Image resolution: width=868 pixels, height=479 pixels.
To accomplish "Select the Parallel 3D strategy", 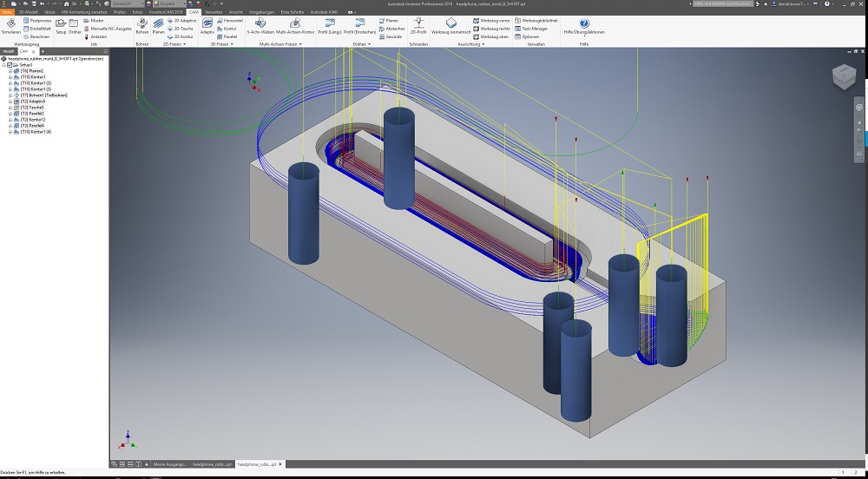I will (x=227, y=36).
